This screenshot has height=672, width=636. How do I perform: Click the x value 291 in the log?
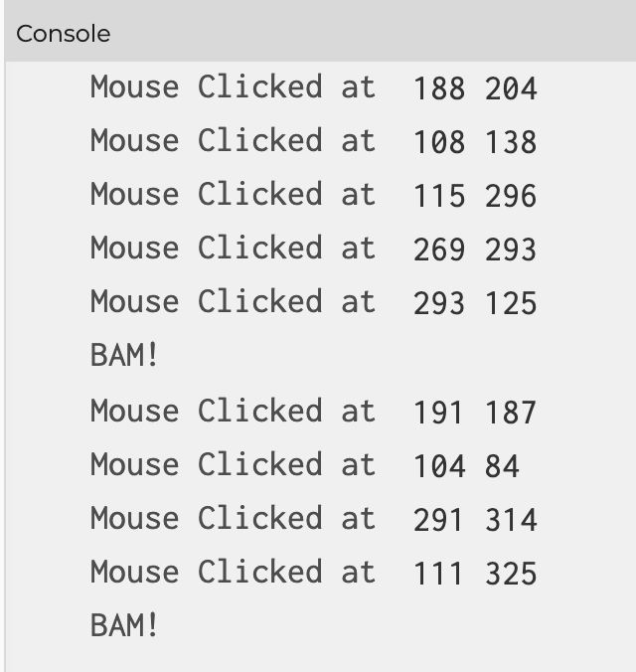438,520
